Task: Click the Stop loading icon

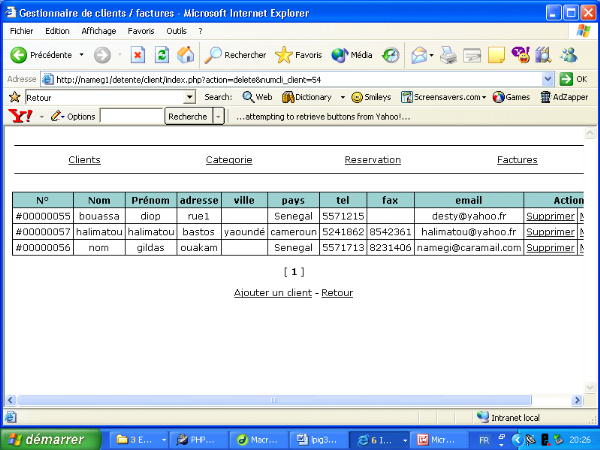Action: pos(138,55)
